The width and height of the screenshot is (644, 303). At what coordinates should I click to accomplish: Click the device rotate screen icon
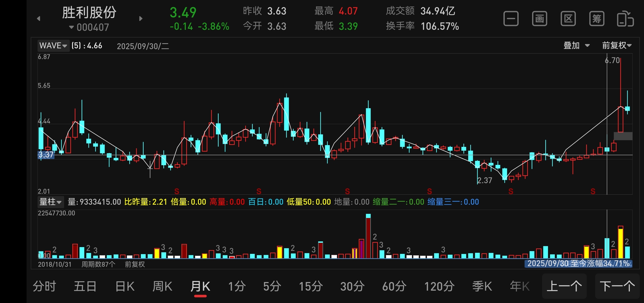pyautogui.click(x=625, y=19)
